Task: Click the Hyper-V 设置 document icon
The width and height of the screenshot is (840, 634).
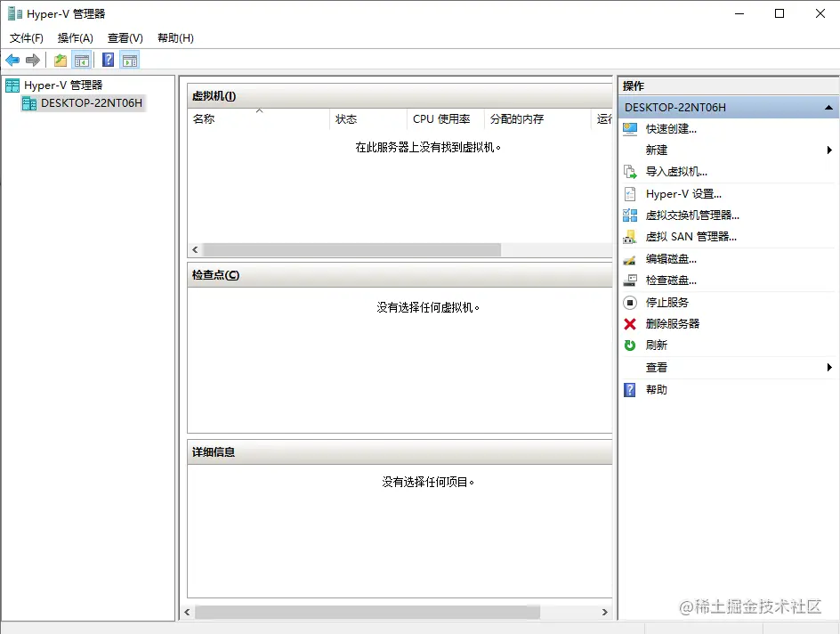Action: 630,193
